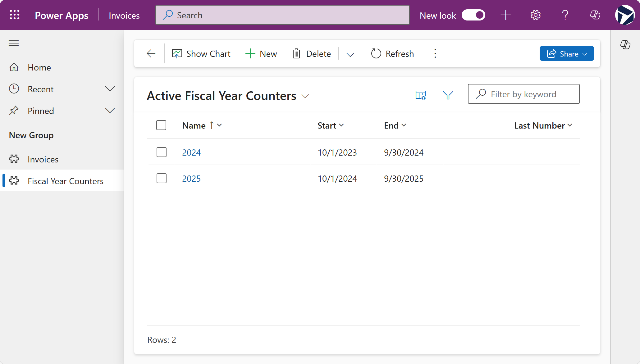Open the Edit columns icon
The width and height of the screenshot is (640, 364).
tap(421, 95)
